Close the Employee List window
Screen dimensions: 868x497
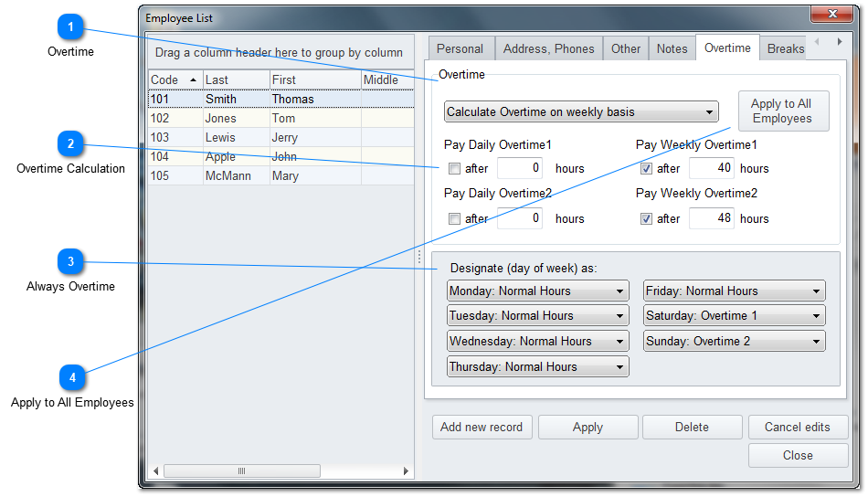tap(831, 16)
